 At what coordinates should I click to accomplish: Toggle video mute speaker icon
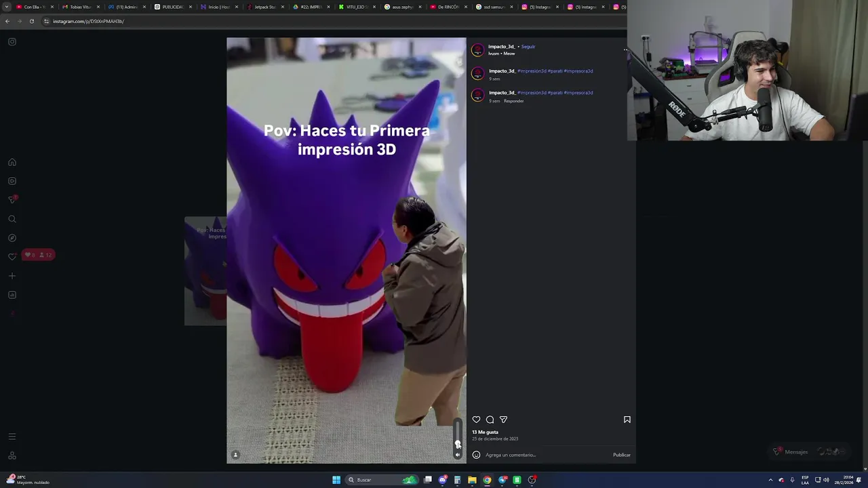(x=458, y=455)
